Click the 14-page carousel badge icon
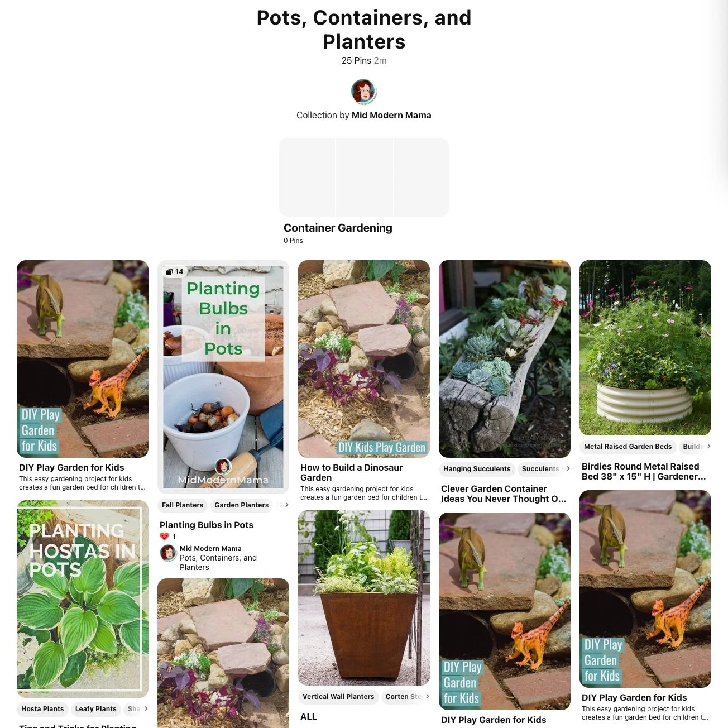The width and height of the screenshot is (728, 728). point(170,272)
